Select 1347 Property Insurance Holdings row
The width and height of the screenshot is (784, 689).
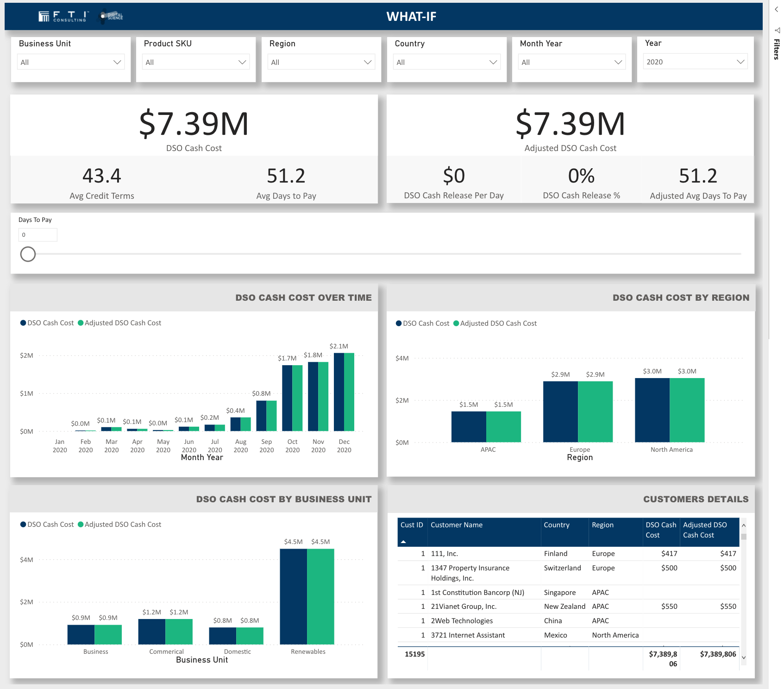pos(568,573)
